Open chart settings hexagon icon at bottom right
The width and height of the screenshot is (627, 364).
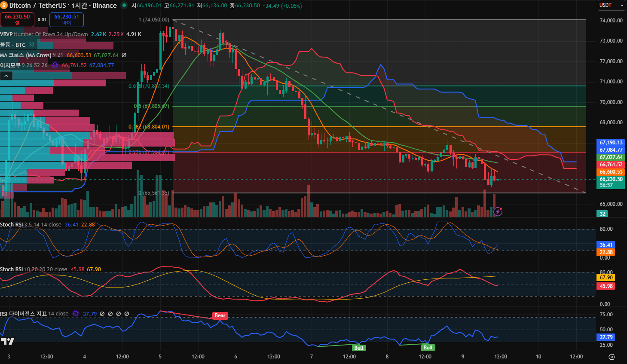click(612, 357)
